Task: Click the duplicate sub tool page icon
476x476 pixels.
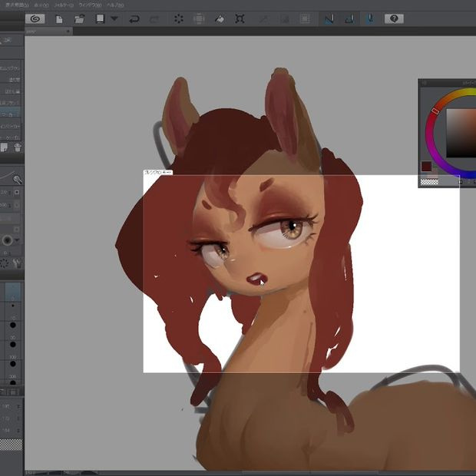Action: point(4,147)
